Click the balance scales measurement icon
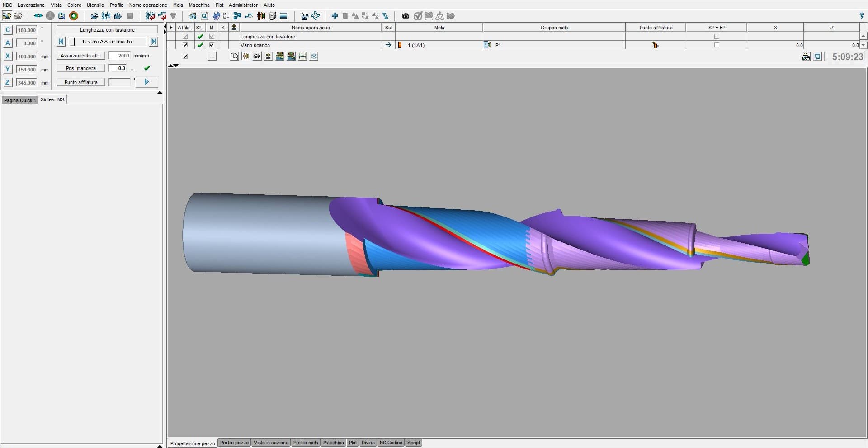 439,16
